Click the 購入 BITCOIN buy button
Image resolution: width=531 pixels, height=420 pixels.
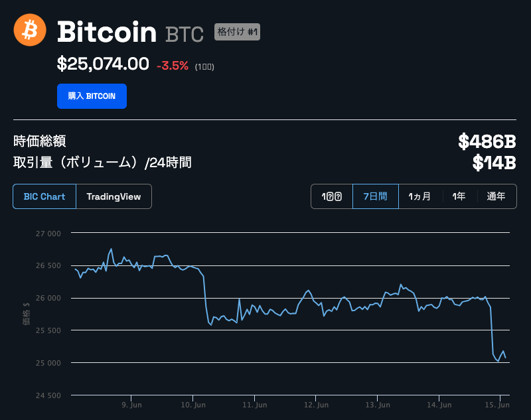(x=92, y=96)
